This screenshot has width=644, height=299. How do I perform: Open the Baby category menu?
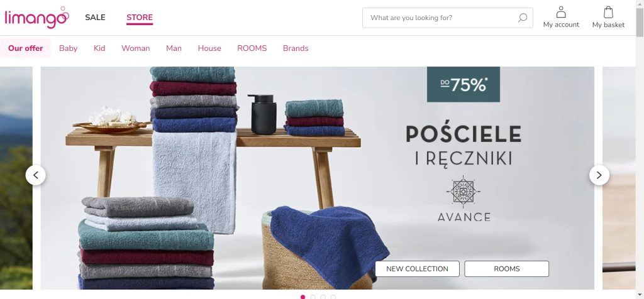(68, 48)
